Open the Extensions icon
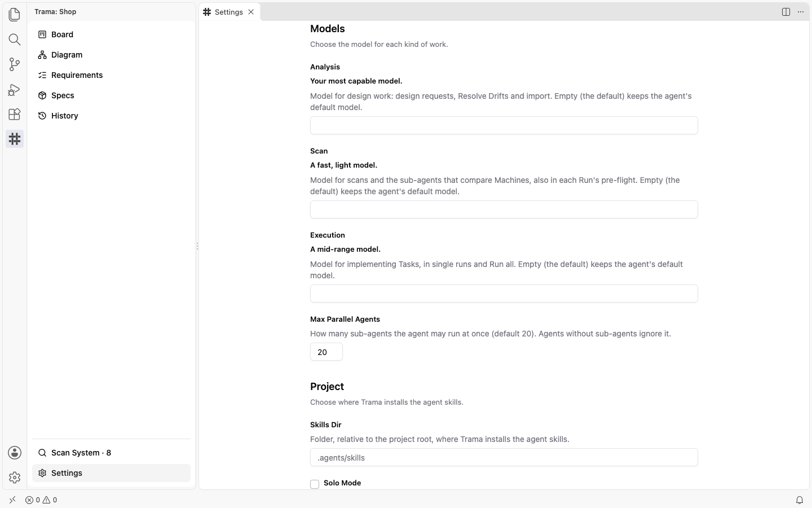The height and width of the screenshot is (508, 812). pyautogui.click(x=15, y=114)
